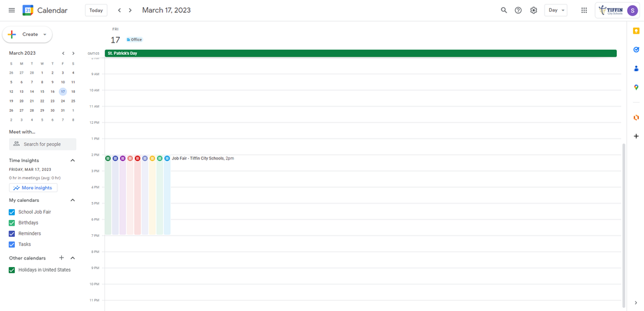Select March 25 in mini calendar
The width and height of the screenshot is (644, 311).
[73, 101]
